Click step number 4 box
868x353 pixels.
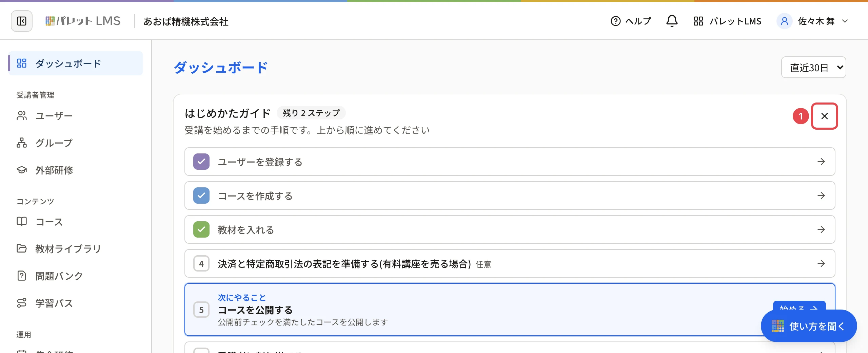[x=201, y=263]
